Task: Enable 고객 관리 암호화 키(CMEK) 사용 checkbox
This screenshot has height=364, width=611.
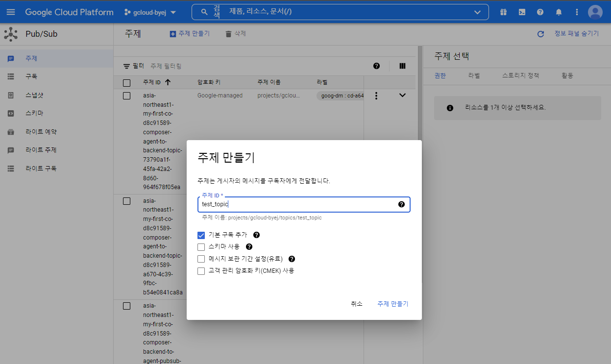Action: coord(201,271)
